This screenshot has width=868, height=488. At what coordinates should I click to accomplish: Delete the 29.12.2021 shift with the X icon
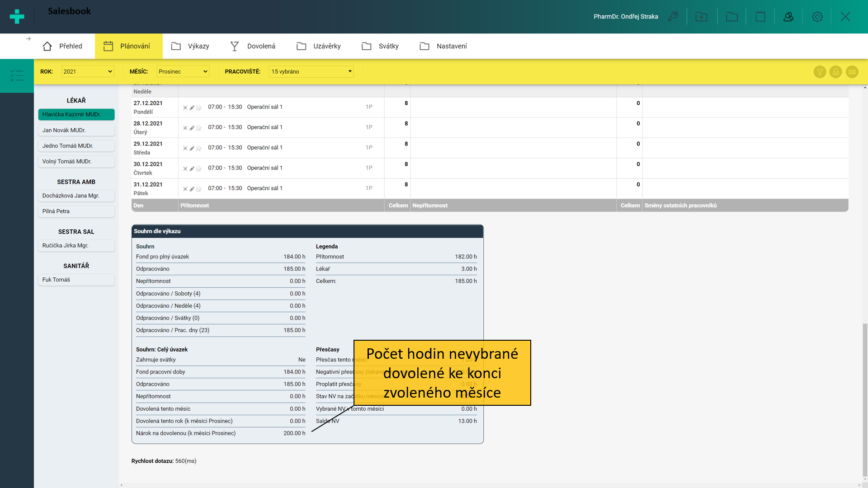(185, 148)
